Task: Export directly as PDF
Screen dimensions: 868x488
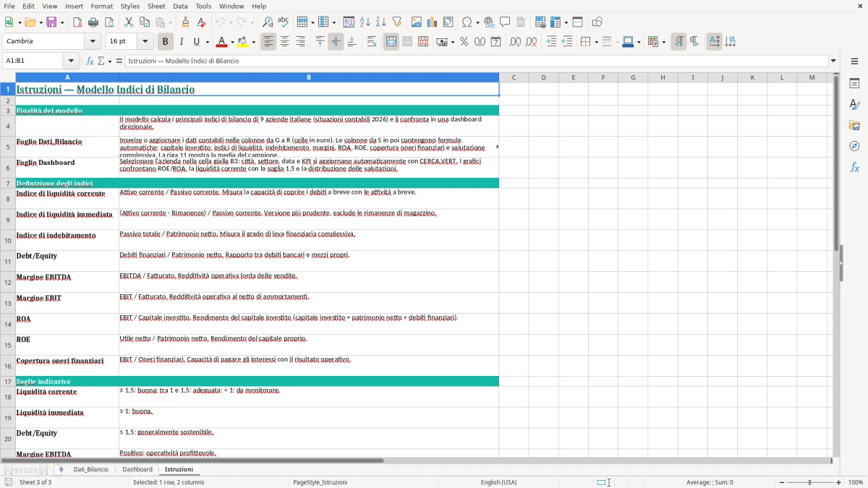Action: tap(77, 22)
